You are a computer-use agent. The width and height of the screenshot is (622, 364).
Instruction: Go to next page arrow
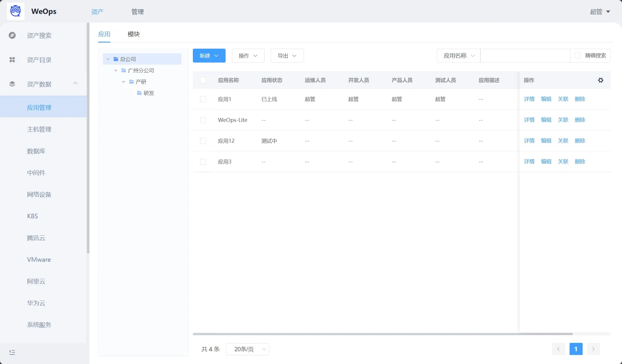593,349
